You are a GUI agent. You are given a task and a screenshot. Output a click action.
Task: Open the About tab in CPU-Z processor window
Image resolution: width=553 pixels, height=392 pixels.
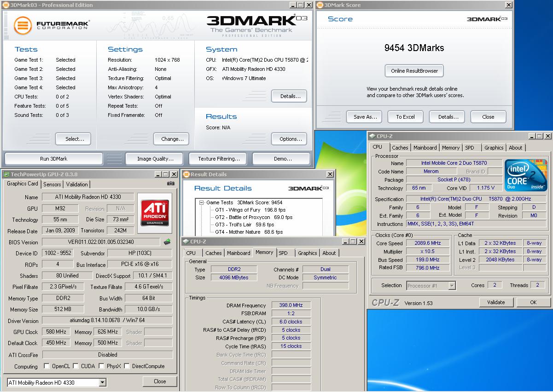tap(516, 148)
